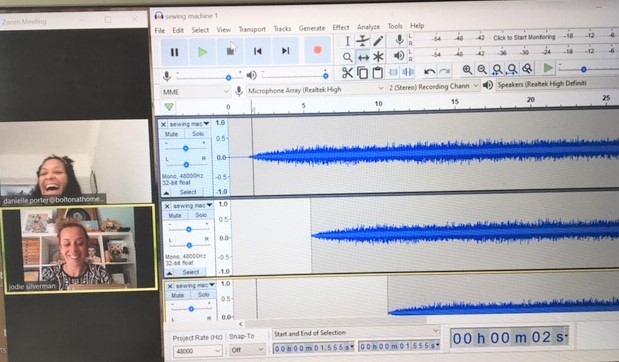The width and height of the screenshot is (619, 362).
Task: Solo the third sewing mac track
Action: [x=203, y=295]
